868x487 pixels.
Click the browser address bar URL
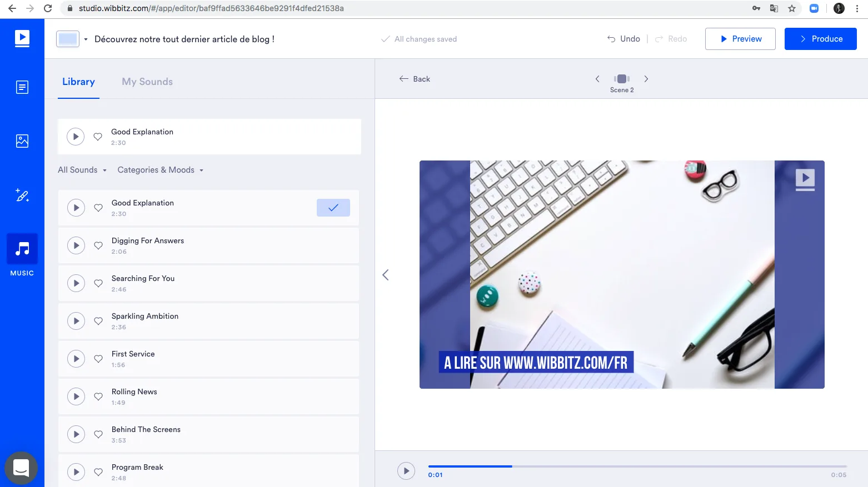coord(211,8)
